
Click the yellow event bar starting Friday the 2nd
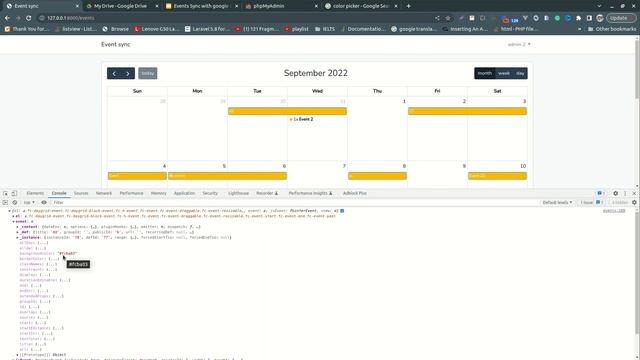467,111
